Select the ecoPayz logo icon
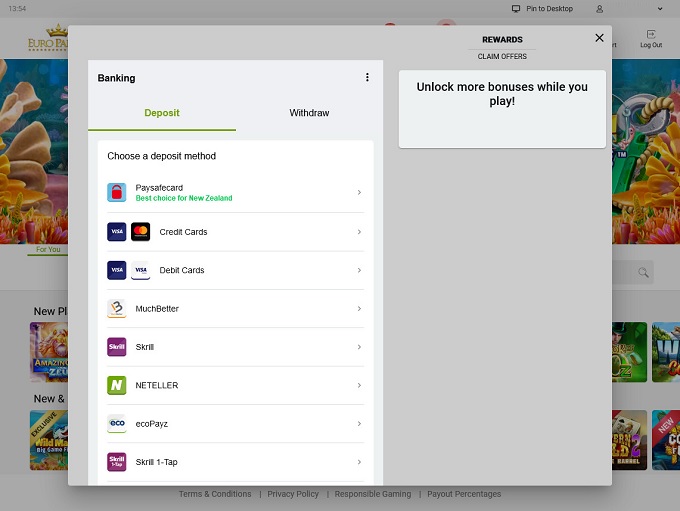 117,424
